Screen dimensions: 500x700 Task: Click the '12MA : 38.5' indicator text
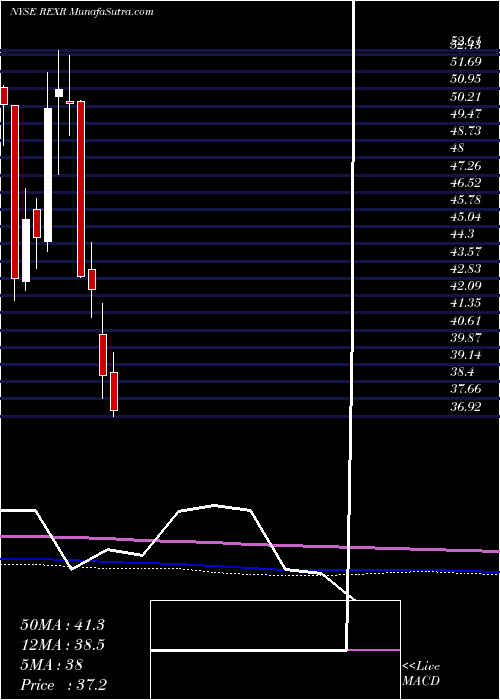pyautogui.click(x=62, y=645)
